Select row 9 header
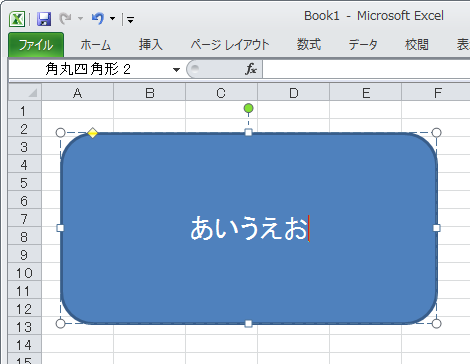The height and width of the screenshot is (364, 470). pyautogui.click(x=25, y=254)
